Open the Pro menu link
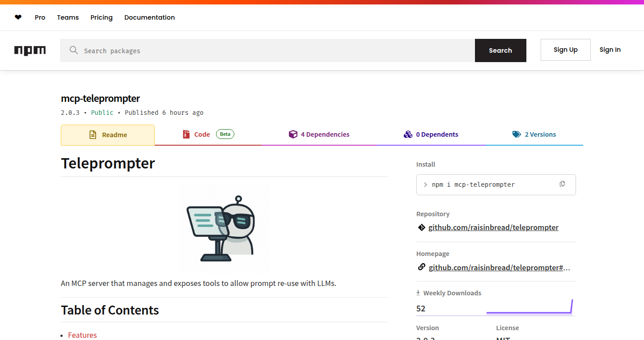644x340 pixels. coord(40,17)
